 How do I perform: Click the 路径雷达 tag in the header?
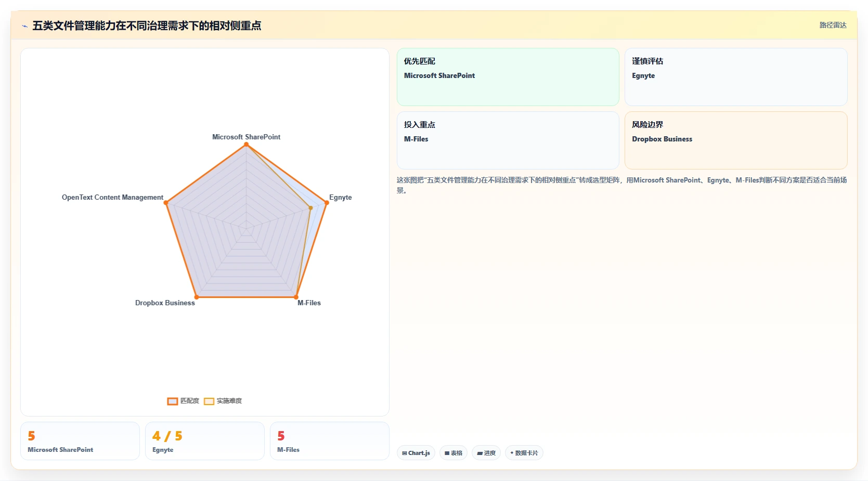coord(833,25)
